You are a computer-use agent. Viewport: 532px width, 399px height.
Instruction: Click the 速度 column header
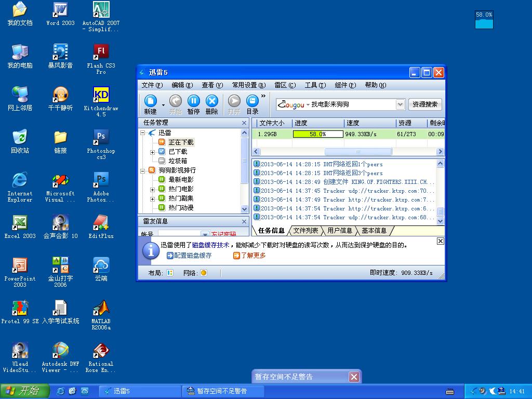(369, 123)
